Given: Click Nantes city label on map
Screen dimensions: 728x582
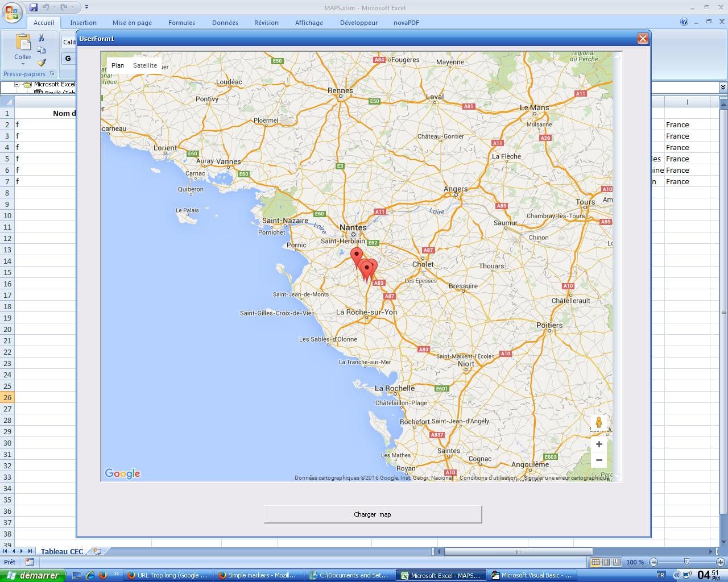Looking at the screenshot, I should point(353,227).
